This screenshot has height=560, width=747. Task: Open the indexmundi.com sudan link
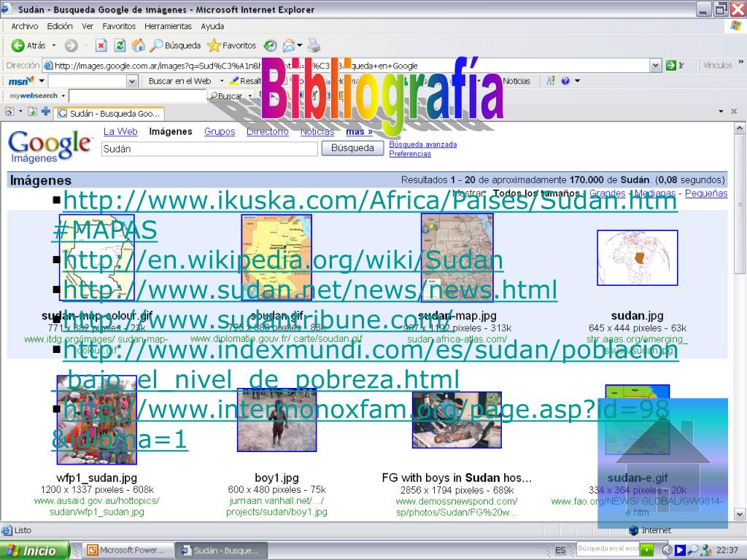click(x=365, y=365)
